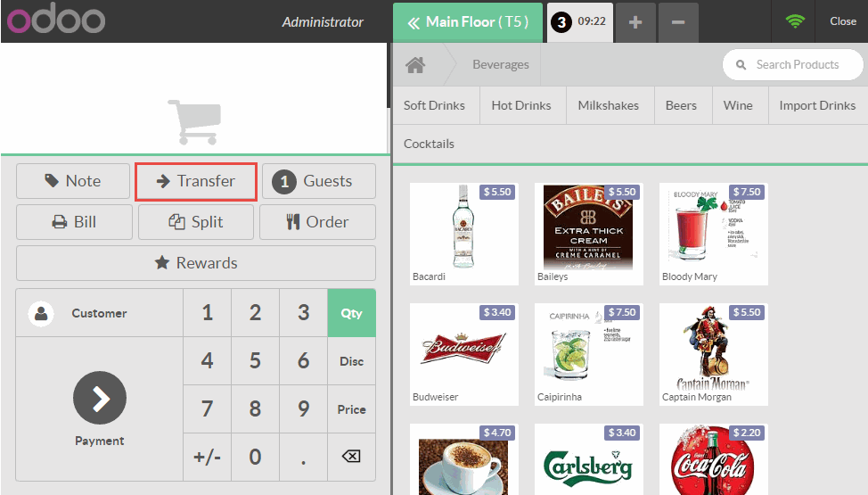Add a new order with plus icon
Image resolution: width=868 pixels, height=495 pixels.
tap(635, 22)
